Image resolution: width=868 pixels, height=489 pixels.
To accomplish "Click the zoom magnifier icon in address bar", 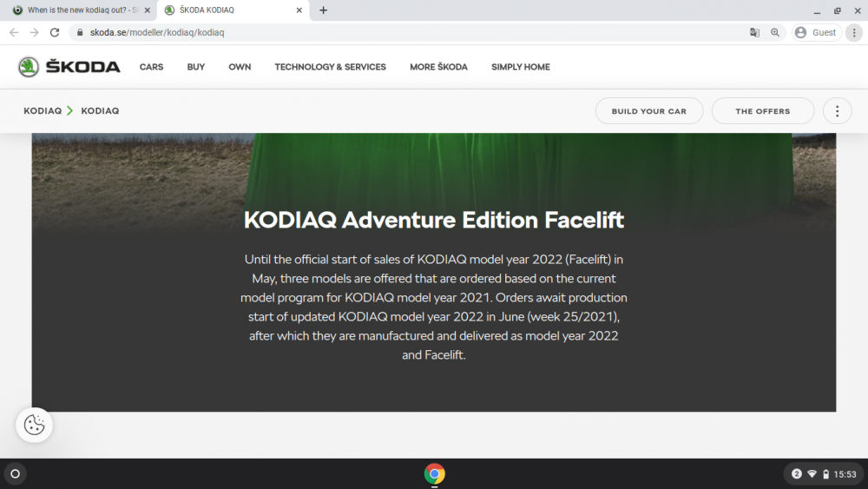I will (775, 33).
